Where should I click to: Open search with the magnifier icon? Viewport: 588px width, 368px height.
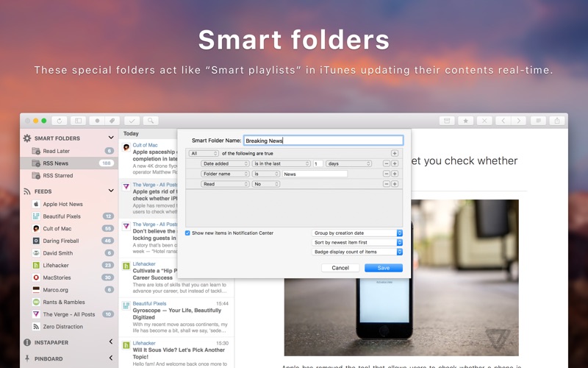(150, 121)
